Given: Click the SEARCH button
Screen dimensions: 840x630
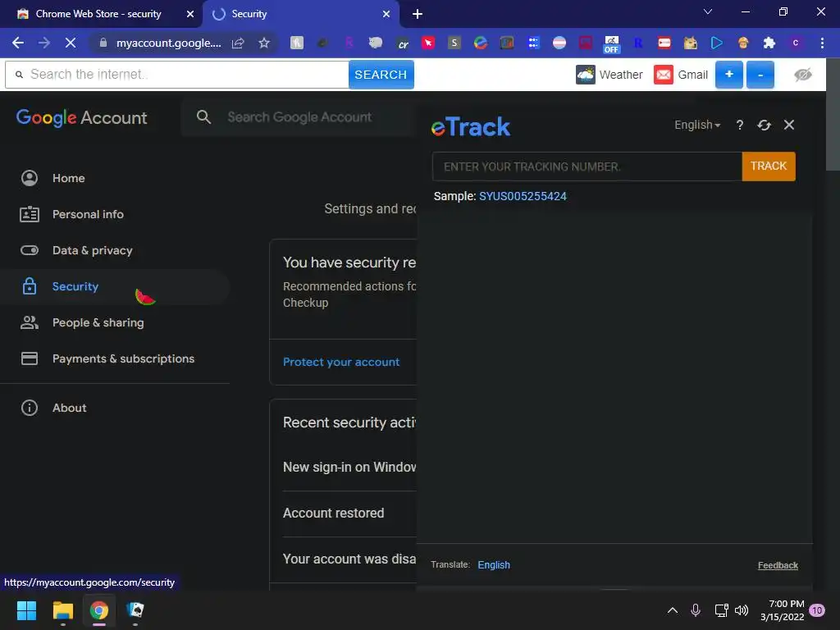Looking at the screenshot, I should (x=381, y=75).
